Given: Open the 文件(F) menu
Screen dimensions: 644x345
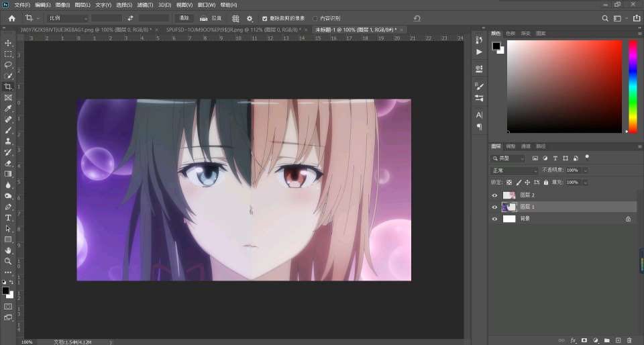Looking at the screenshot, I should tap(22, 5).
